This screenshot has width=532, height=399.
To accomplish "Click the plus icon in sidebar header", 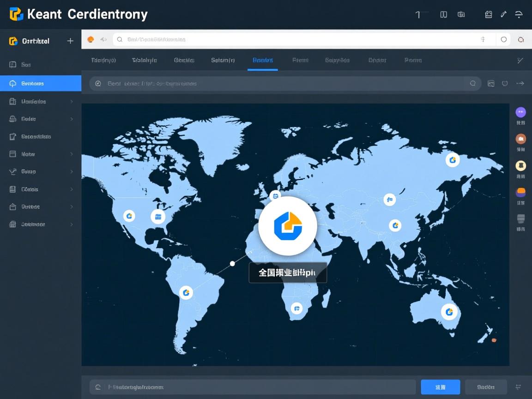I will click(x=70, y=41).
